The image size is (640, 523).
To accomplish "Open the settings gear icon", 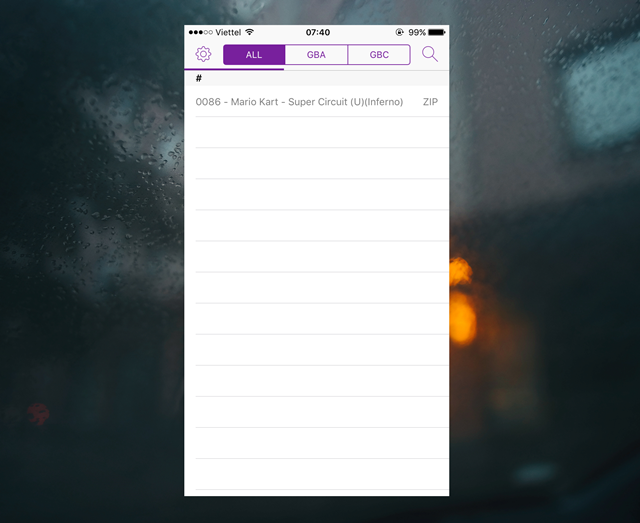I will [203, 54].
